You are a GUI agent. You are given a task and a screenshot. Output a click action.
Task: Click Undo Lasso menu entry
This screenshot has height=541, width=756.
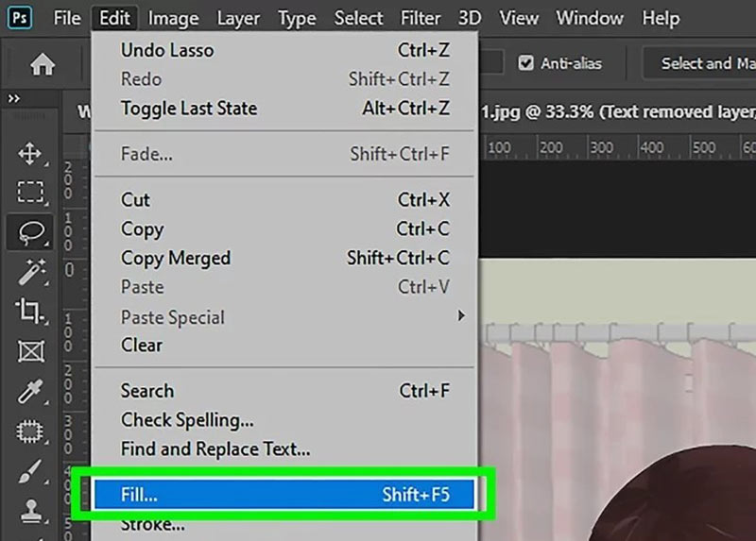point(283,50)
